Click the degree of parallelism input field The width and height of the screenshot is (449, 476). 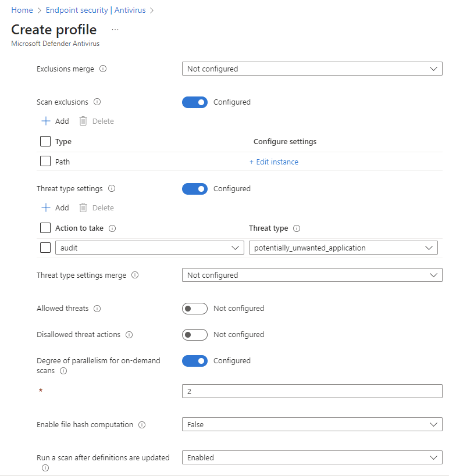(312, 391)
